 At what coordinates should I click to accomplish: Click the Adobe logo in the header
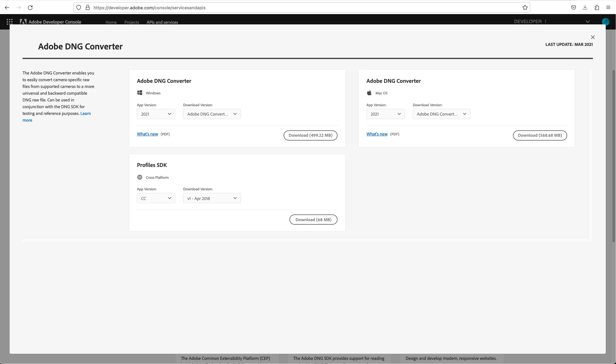(23, 22)
